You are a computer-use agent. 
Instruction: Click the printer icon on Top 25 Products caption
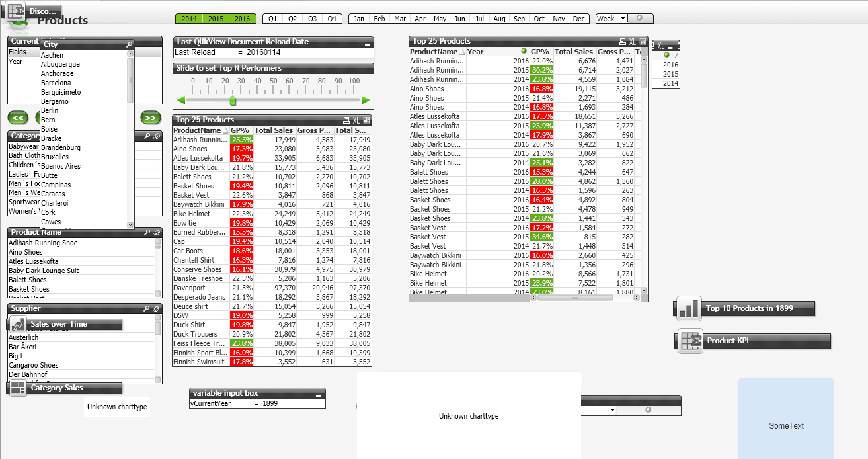622,41
